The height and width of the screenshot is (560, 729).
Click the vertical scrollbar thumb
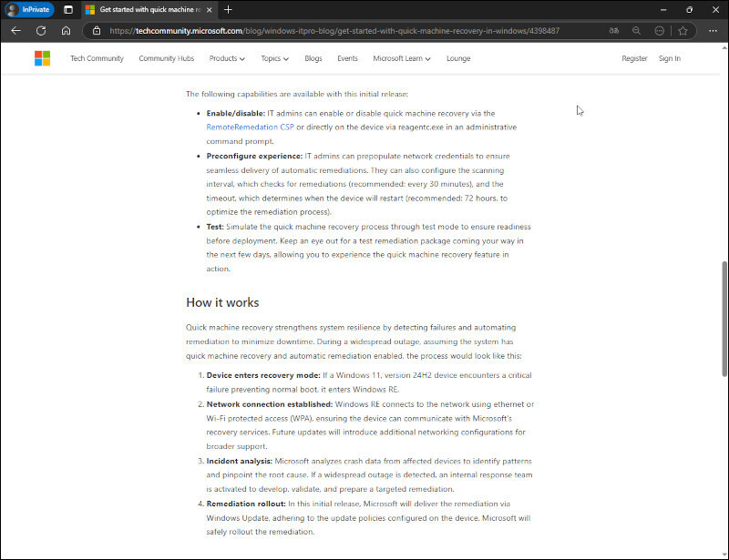(724, 319)
